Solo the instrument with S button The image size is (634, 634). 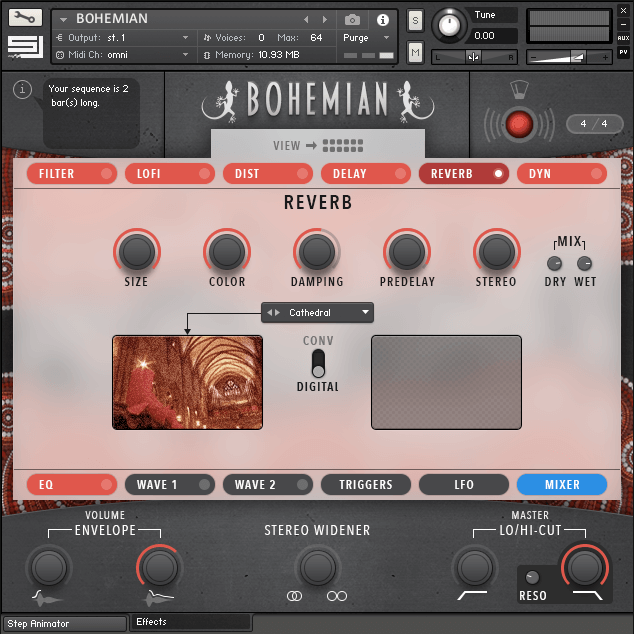click(x=415, y=20)
